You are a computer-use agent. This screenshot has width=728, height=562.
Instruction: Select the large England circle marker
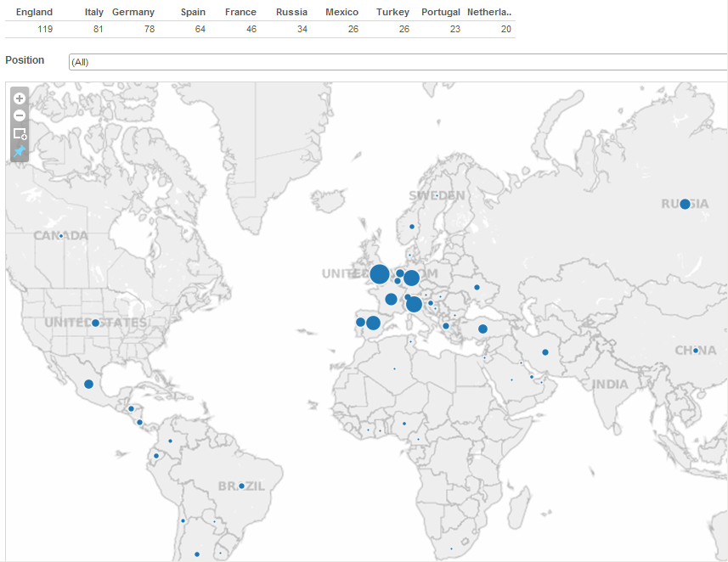pos(380,274)
